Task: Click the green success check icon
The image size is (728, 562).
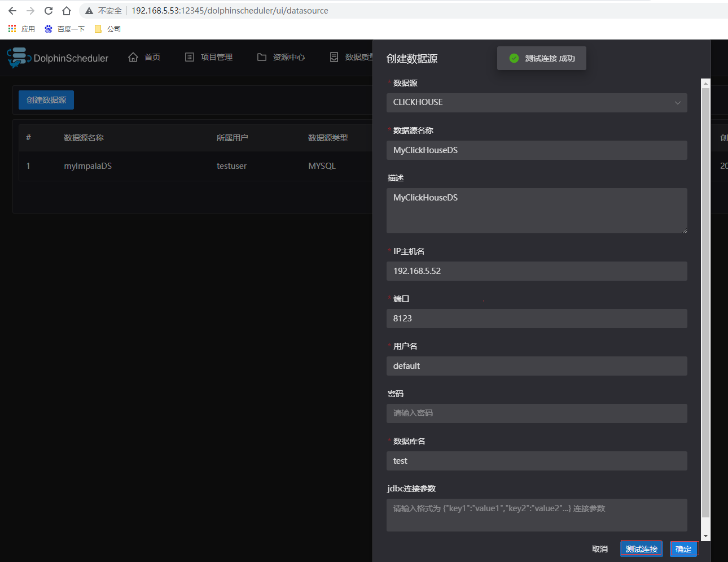Action: click(514, 58)
